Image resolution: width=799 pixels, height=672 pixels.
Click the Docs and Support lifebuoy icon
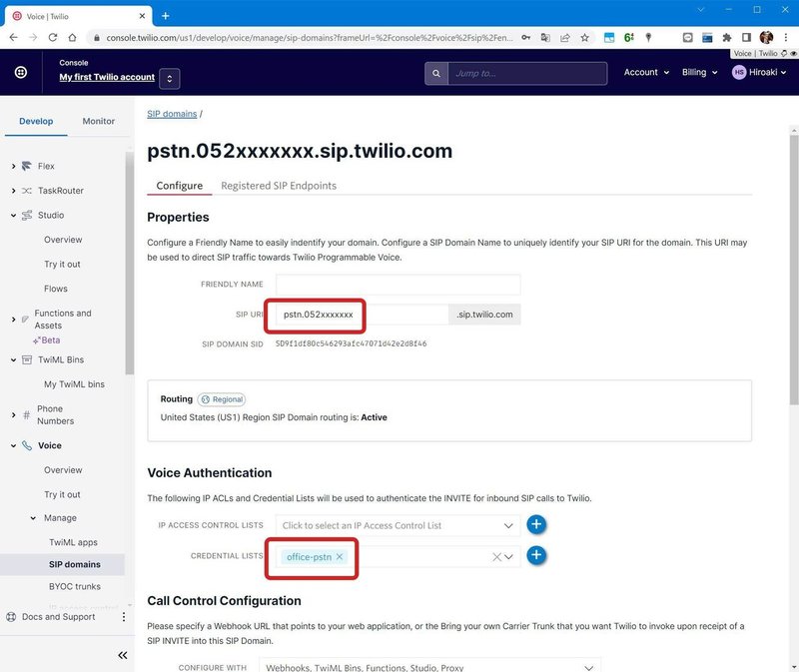[x=11, y=616]
